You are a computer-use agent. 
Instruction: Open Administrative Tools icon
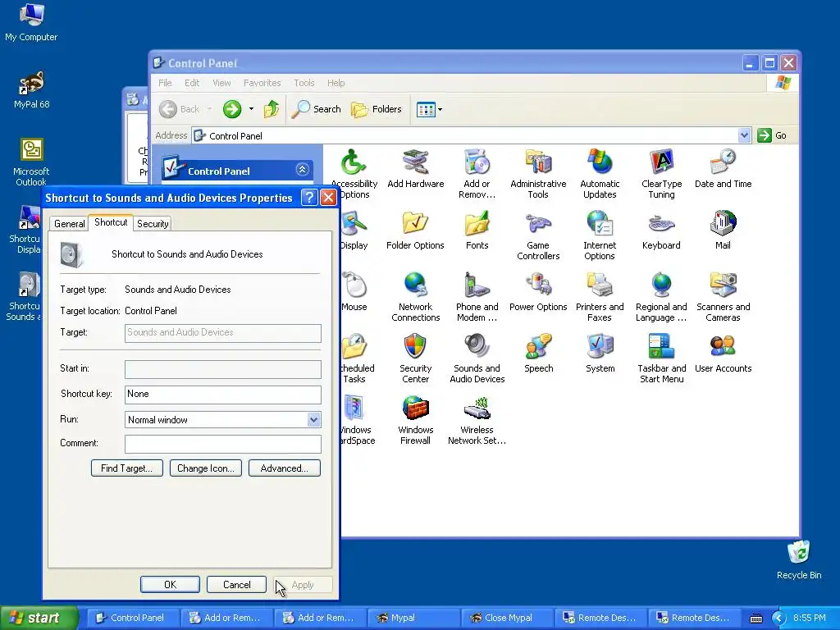tap(538, 174)
